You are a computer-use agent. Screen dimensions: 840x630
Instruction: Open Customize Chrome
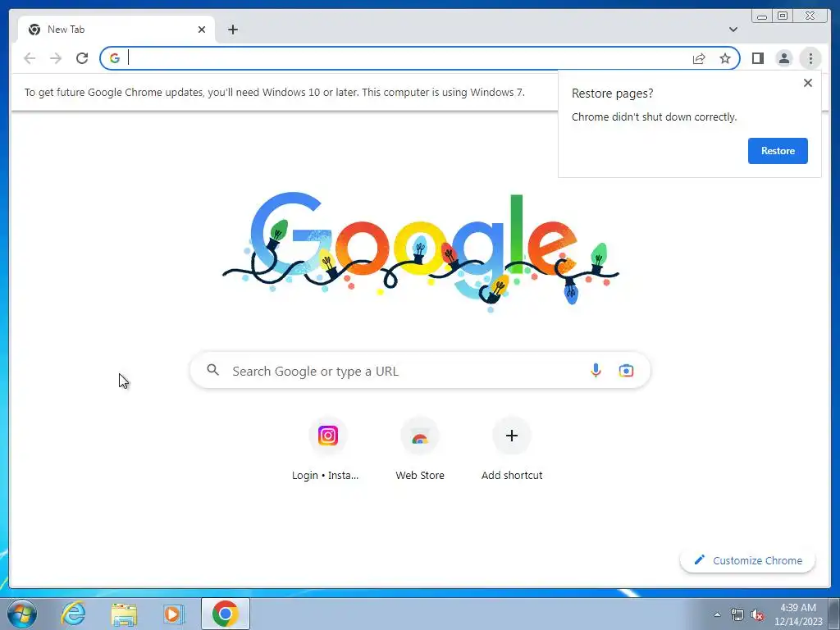pyautogui.click(x=748, y=560)
